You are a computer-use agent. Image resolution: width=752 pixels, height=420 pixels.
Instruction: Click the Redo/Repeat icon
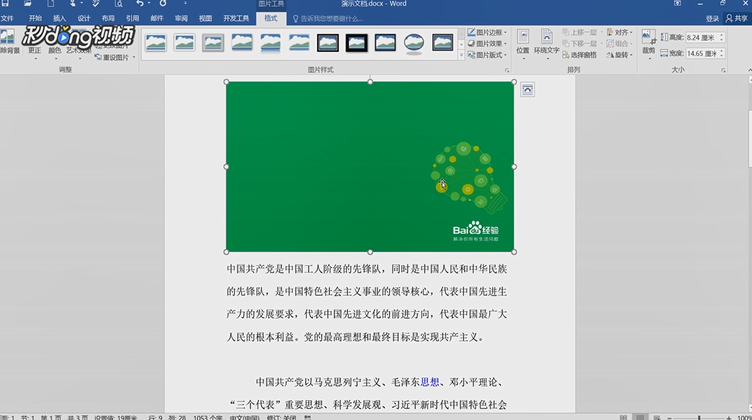163,3
